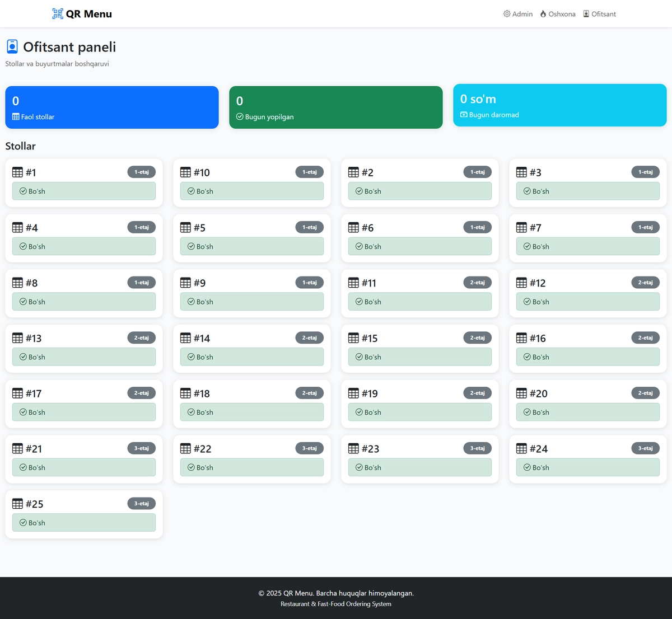Select Bo'sh status bar of table #1
Image resolution: width=672 pixels, height=619 pixels.
click(84, 191)
